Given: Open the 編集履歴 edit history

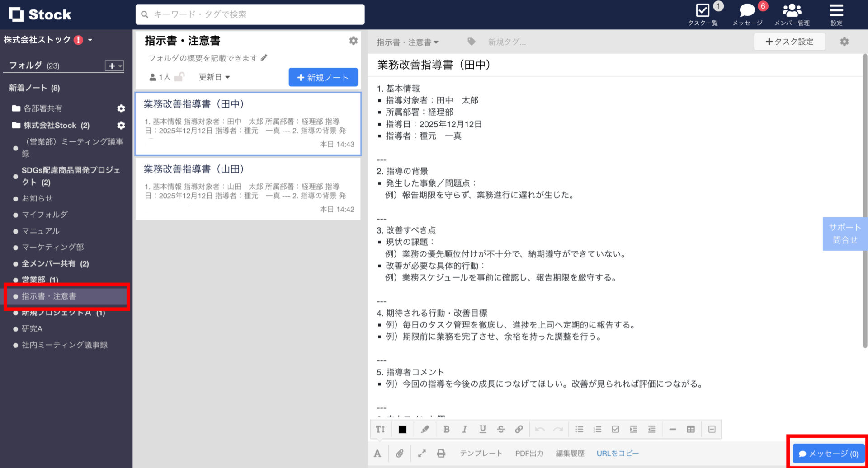Looking at the screenshot, I should pyautogui.click(x=570, y=453).
